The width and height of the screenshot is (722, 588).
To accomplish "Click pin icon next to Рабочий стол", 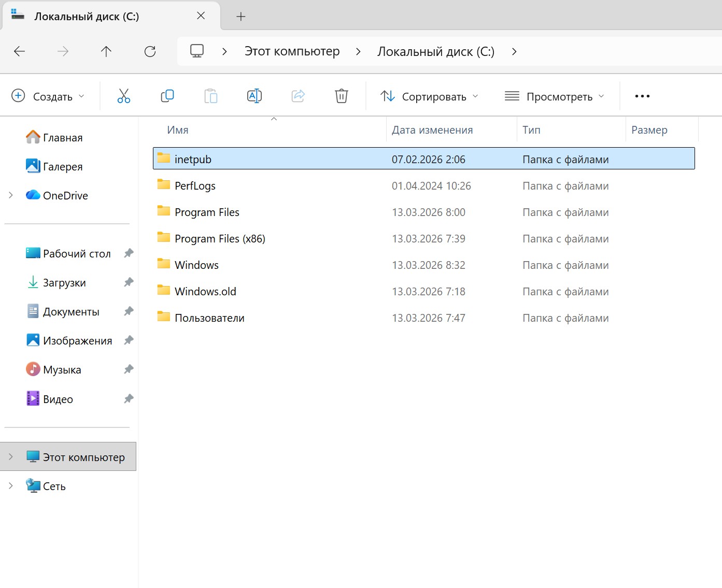I will (x=129, y=253).
